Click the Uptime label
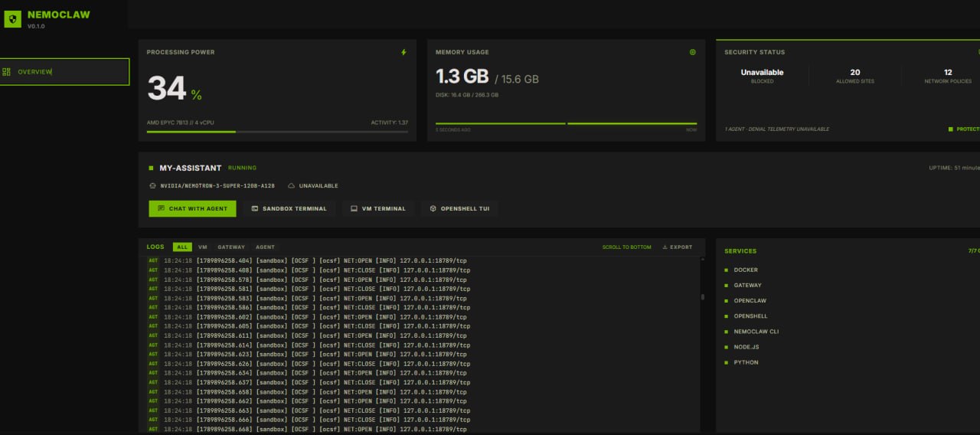This screenshot has width=980, height=435. coord(954,168)
